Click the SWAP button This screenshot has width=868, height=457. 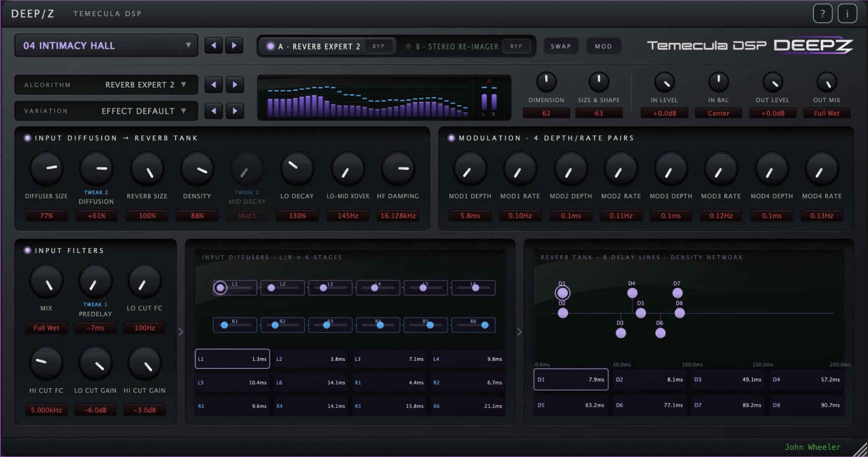pos(561,46)
